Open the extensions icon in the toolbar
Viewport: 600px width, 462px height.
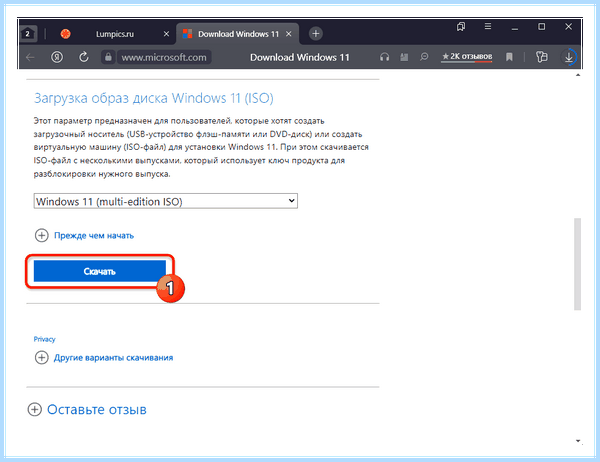pos(541,57)
